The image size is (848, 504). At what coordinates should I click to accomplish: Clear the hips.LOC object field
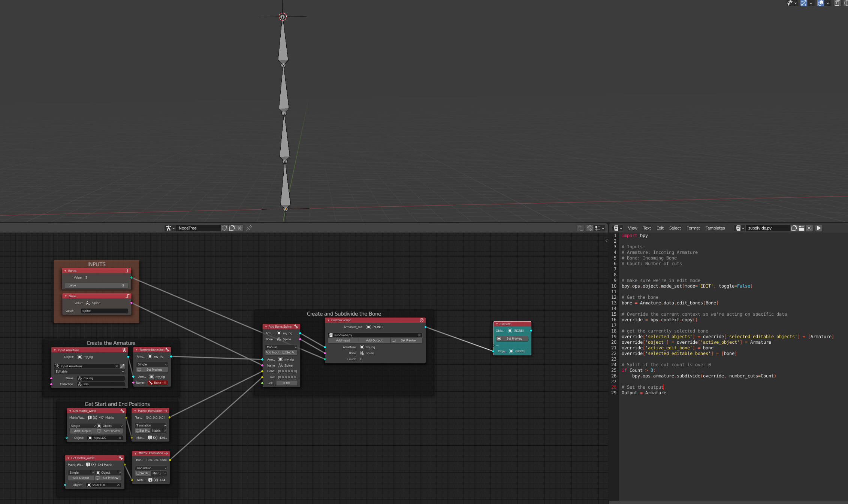120,438
